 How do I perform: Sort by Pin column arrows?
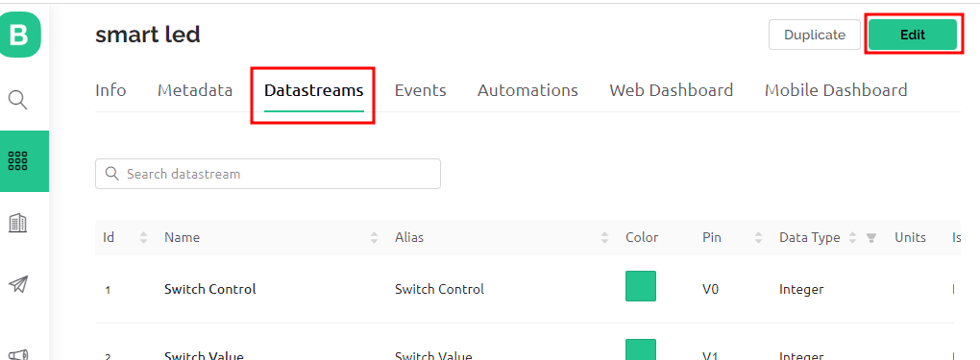tap(759, 237)
